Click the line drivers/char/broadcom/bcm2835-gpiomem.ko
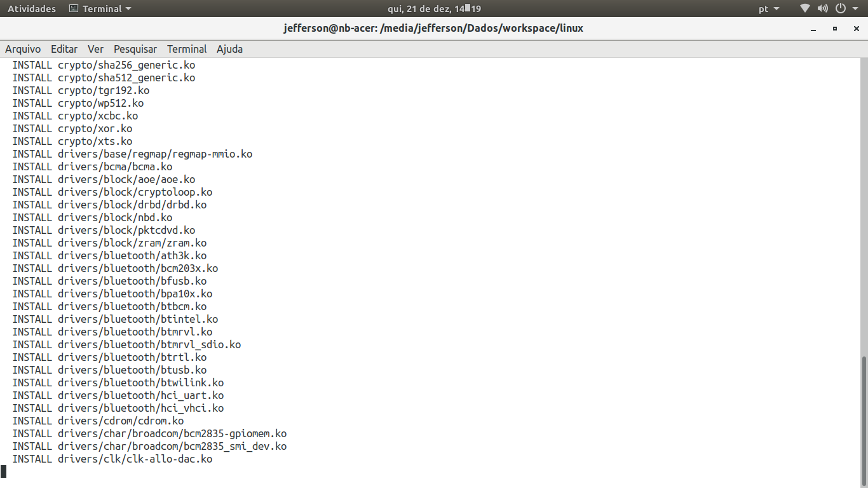The height and width of the screenshot is (488, 868). 149,433
